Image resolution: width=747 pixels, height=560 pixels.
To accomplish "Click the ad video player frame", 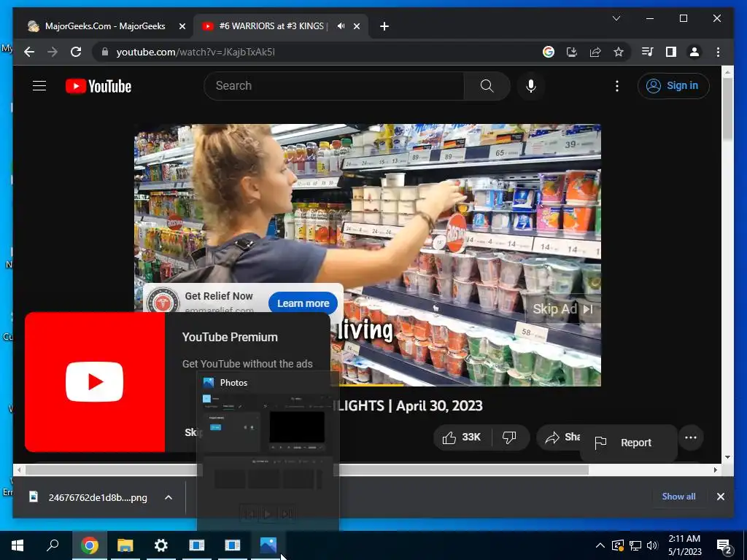I will click(x=368, y=254).
